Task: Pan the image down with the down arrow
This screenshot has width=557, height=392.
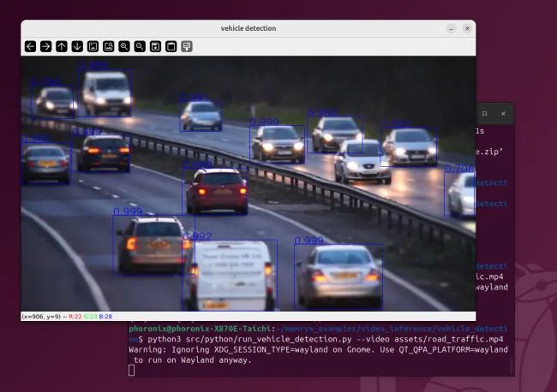Action: tap(77, 46)
